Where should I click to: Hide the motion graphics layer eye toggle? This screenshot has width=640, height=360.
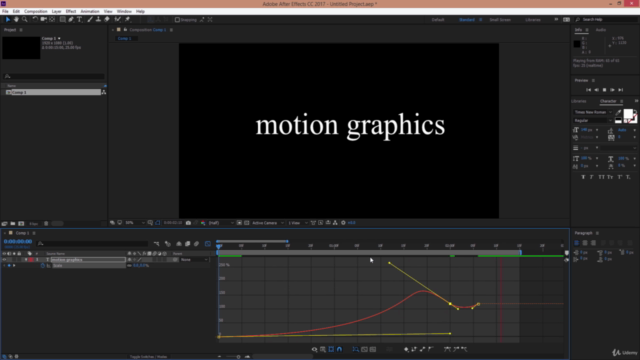pos(4,260)
